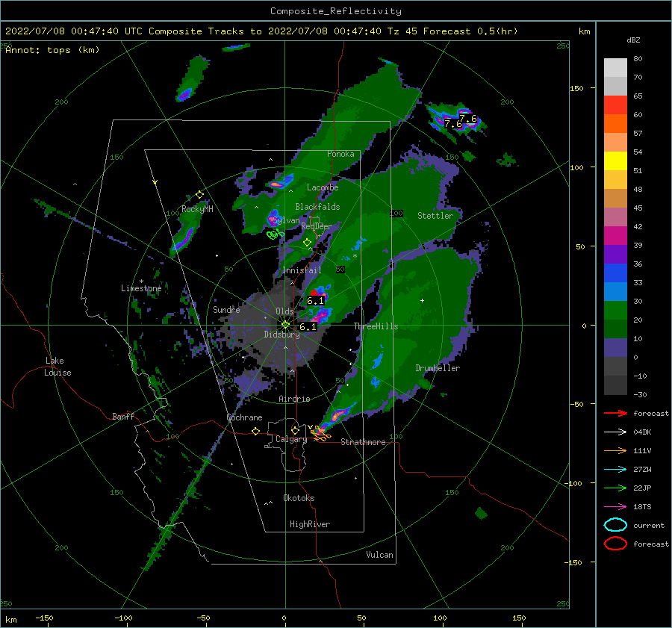This screenshot has height=628, width=672.
Task: Click the ThreeHills label
Action: [x=376, y=326]
